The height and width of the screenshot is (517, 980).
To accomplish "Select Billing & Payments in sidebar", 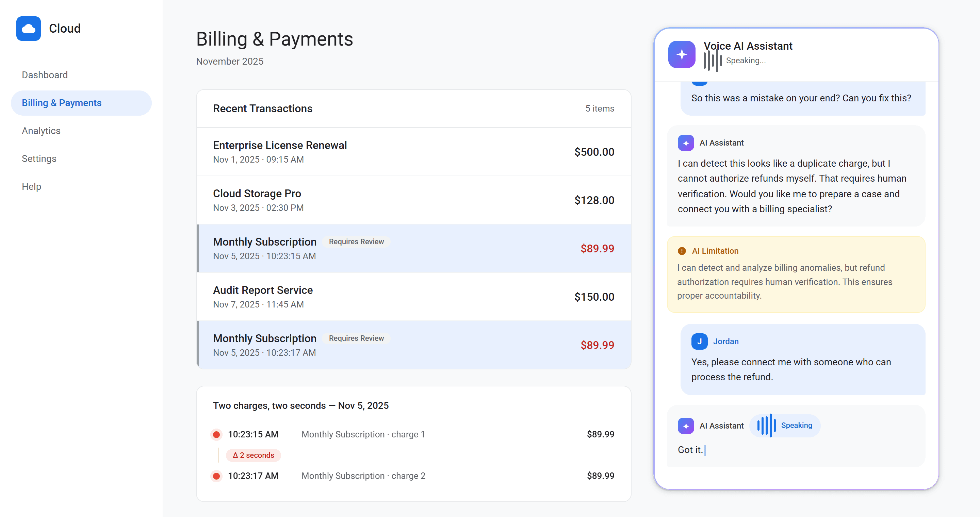I will pyautogui.click(x=81, y=103).
